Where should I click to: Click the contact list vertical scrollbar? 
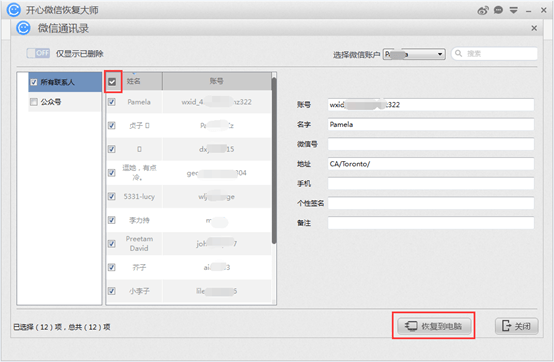[274, 161]
